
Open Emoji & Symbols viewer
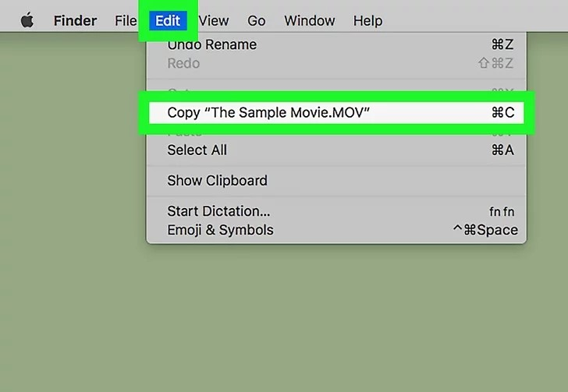(221, 230)
